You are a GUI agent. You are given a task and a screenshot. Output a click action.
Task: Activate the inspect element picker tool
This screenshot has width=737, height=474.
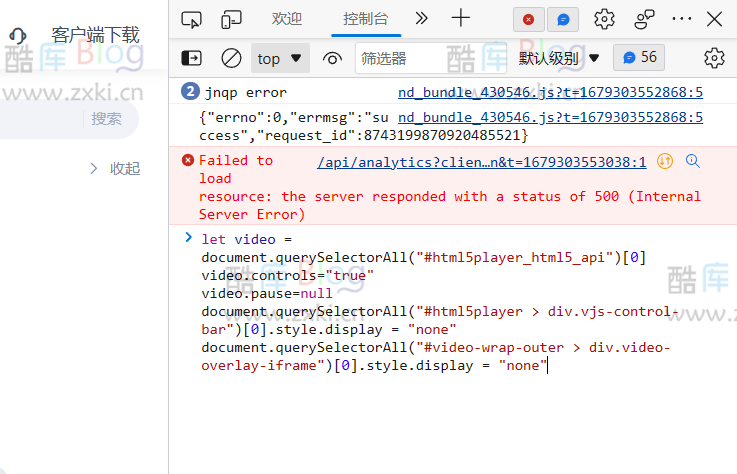coord(192,19)
